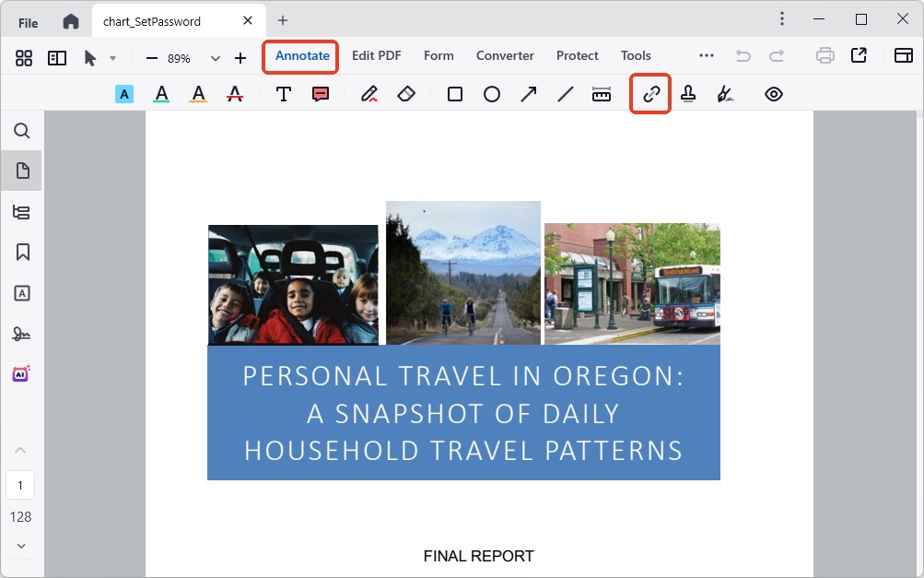Choose the Arrow shape tool
This screenshot has height=578, width=924.
pyautogui.click(x=529, y=93)
